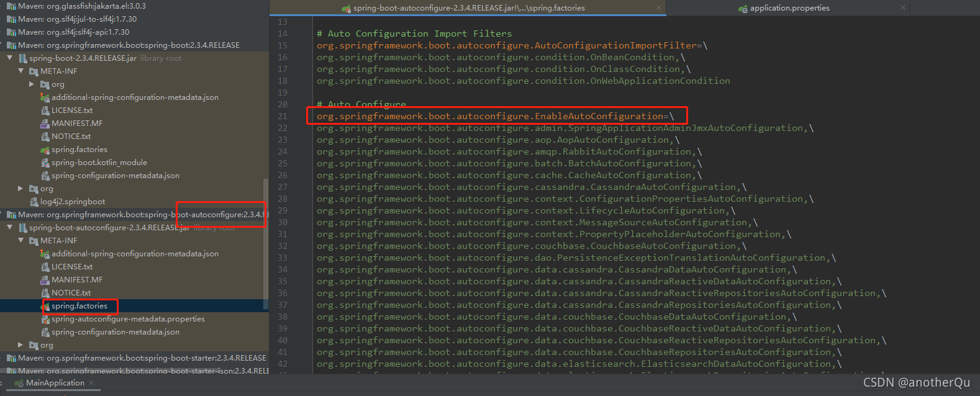
Task: Click line number 14 in the gutter
Action: click(283, 34)
